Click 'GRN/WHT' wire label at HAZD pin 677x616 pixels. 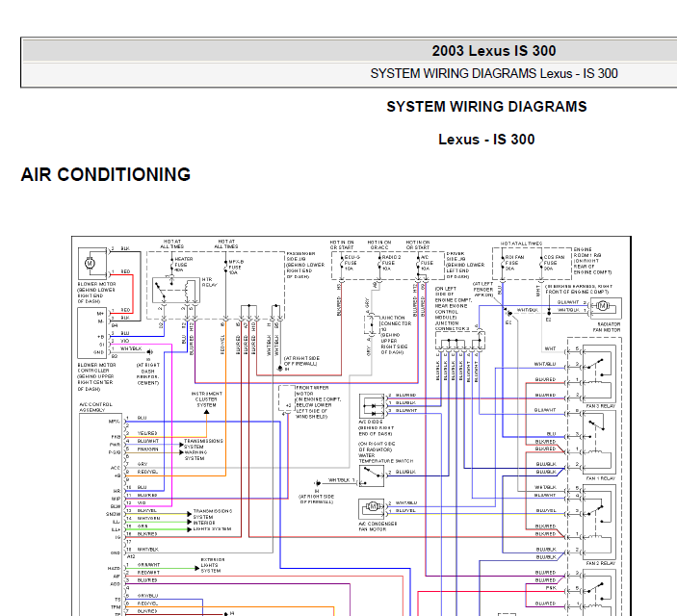tap(148, 565)
